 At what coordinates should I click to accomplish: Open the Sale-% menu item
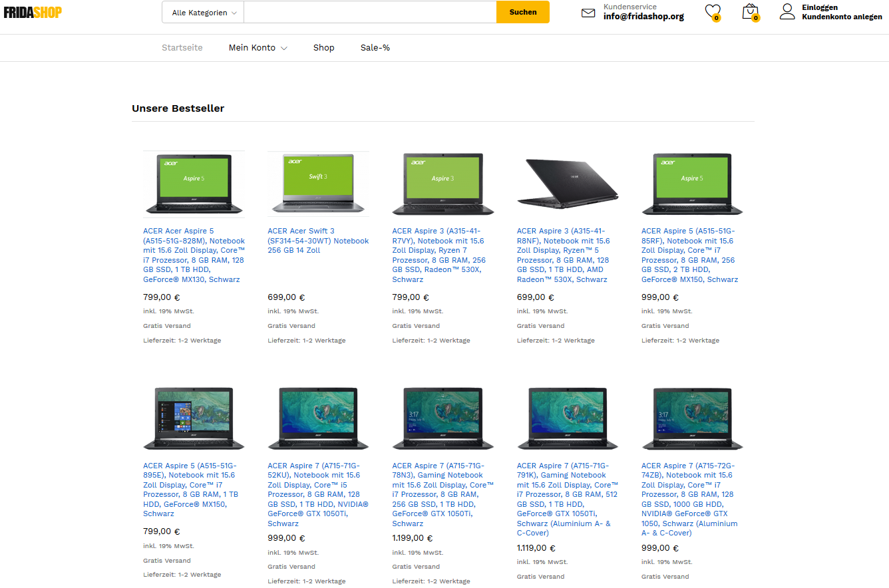point(375,48)
